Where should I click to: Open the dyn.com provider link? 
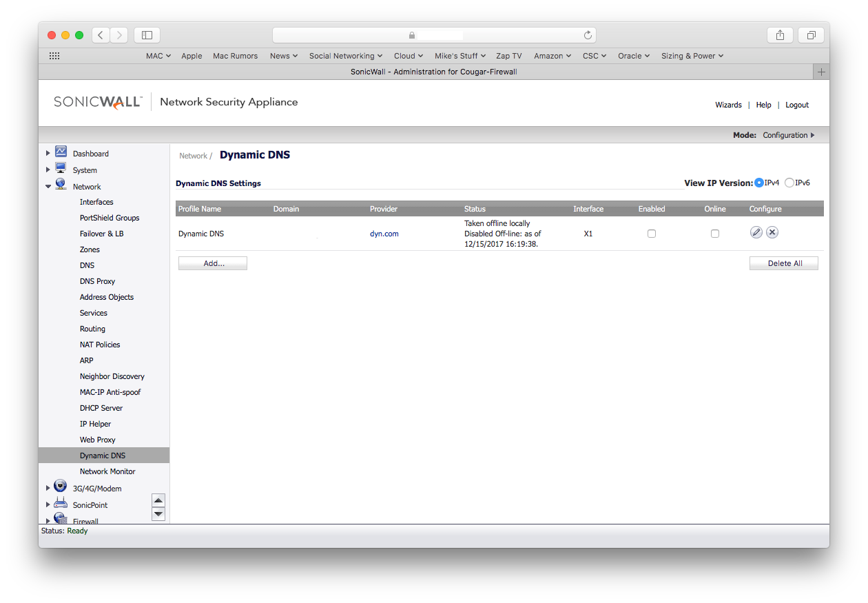point(384,234)
